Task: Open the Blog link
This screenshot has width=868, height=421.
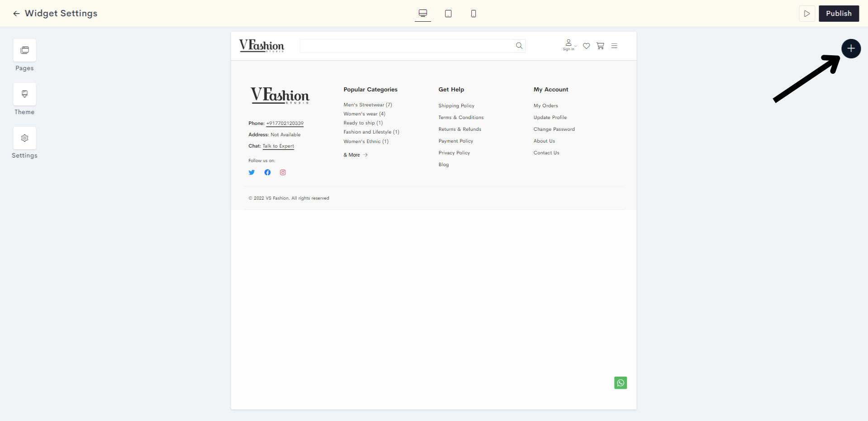Action: pos(444,164)
